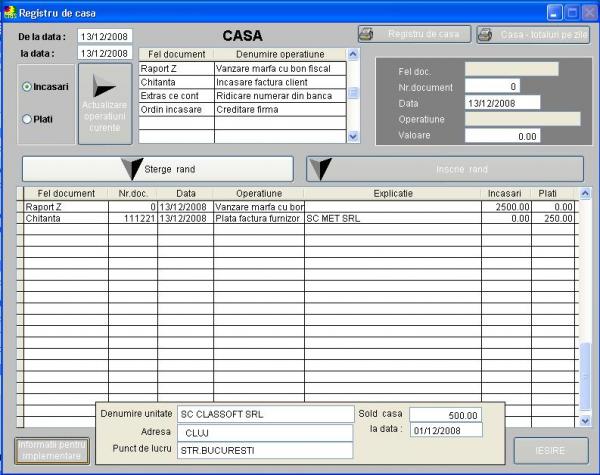Click printer icon on Registru de casa button

367,34
